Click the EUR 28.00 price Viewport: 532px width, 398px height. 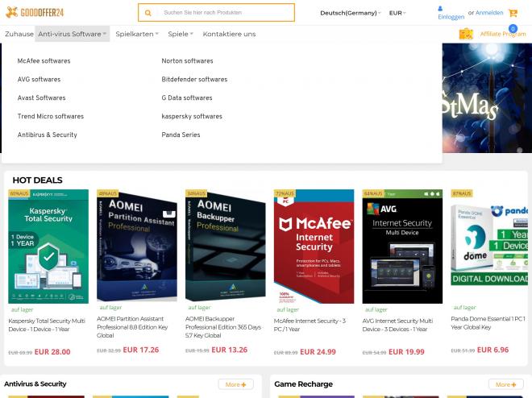click(52, 352)
